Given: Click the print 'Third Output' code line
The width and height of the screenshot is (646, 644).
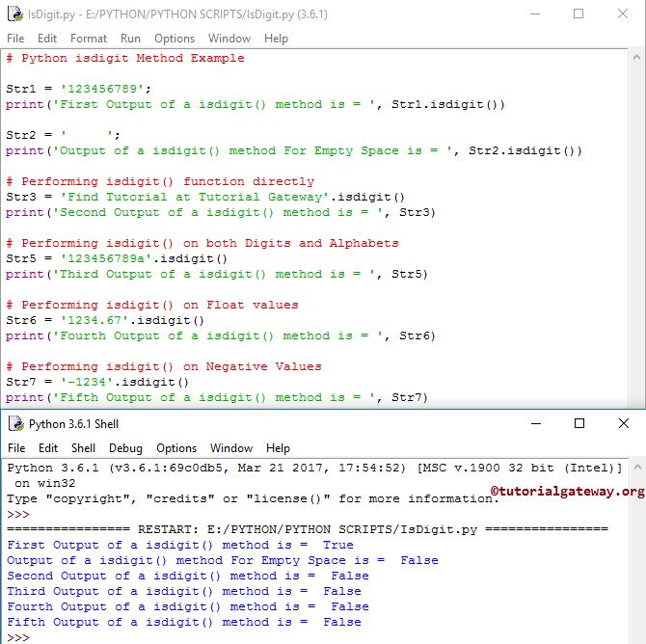Looking at the screenshot, I should tap(217, 274).
